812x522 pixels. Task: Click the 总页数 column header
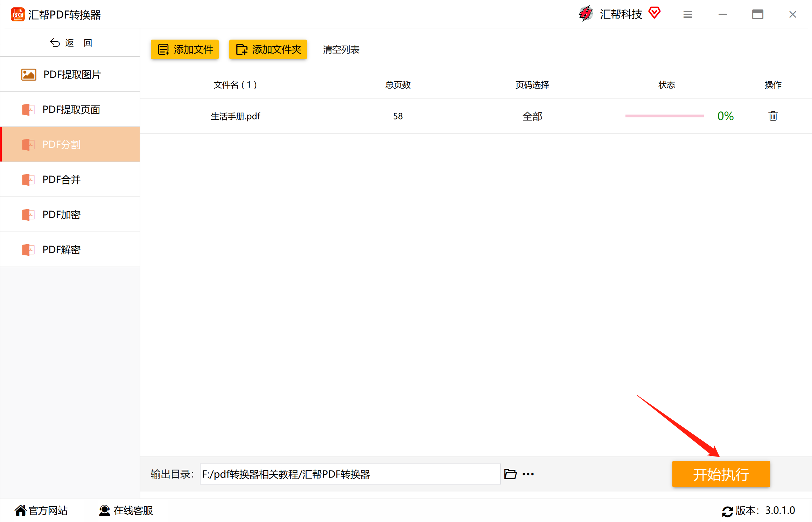click(398, 85)
